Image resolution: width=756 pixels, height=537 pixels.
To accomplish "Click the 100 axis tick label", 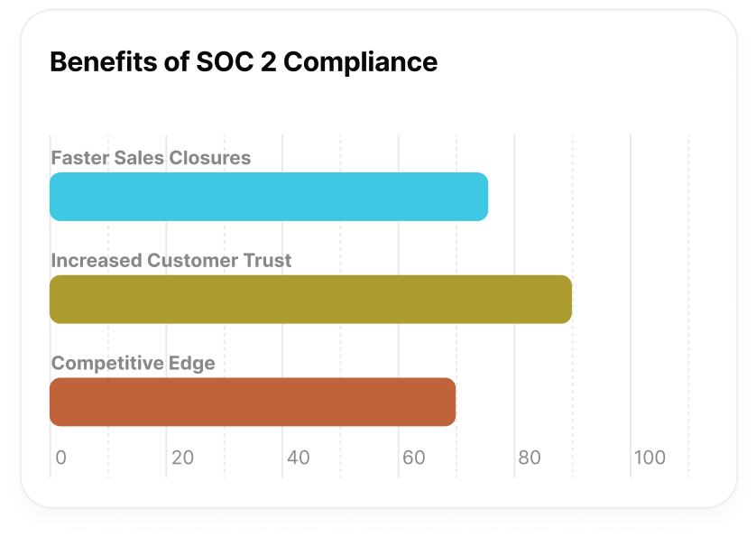I will point(650,458).
